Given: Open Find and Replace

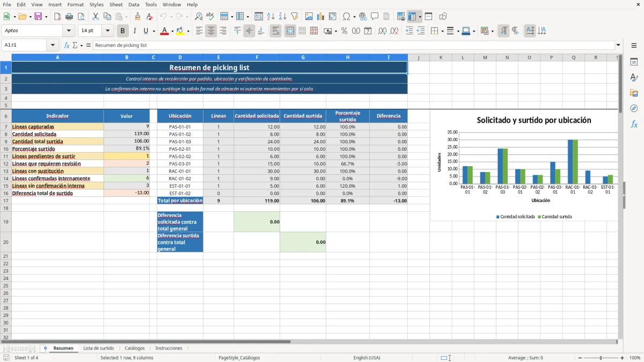Looking at the screenshot, I should click(x=199, y=17).
